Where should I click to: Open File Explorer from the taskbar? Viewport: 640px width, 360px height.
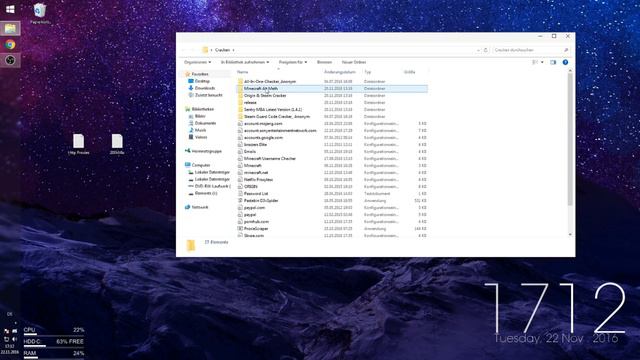10,28
